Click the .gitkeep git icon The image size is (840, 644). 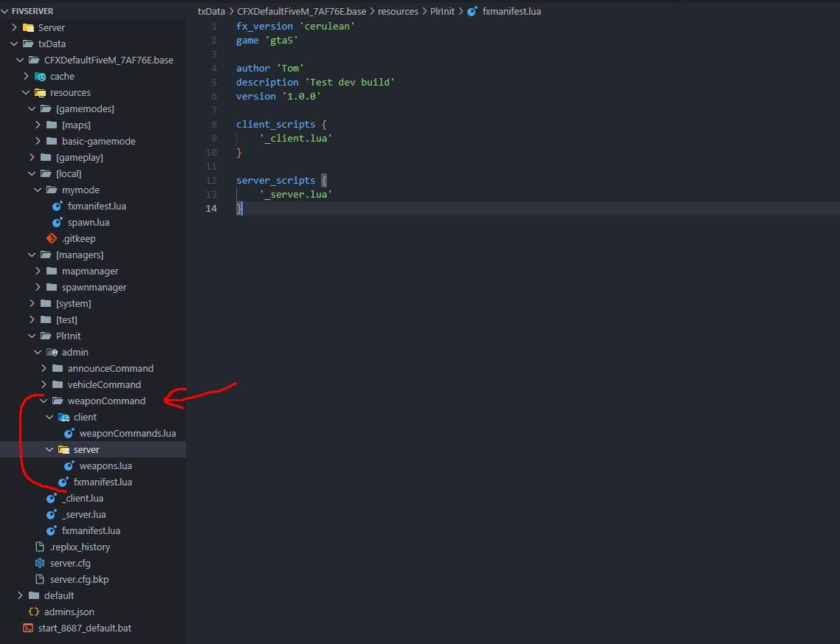[52, 238]
